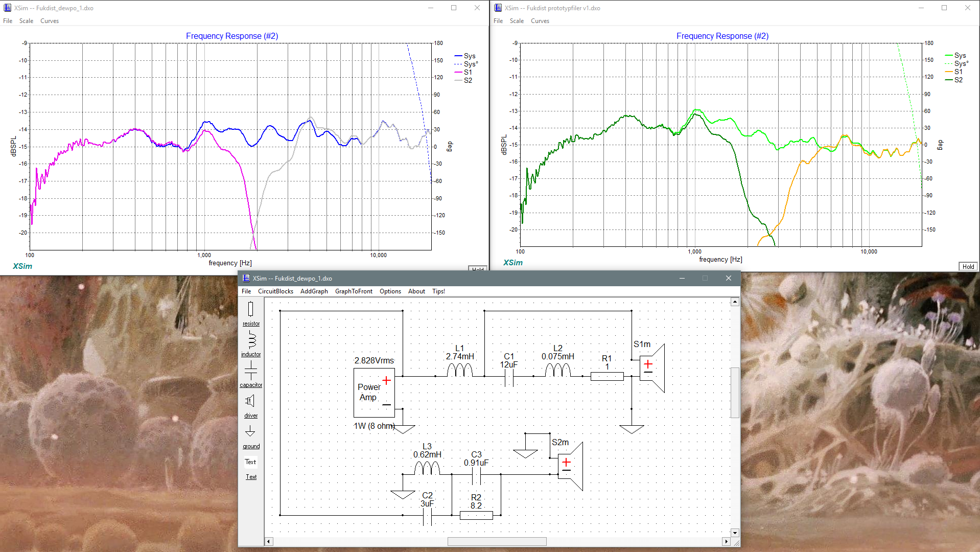The width and height of the screenshot is (980, 552).
Task: Click schematic horizontal scrollbar left arrow
Action: (269, 541)
